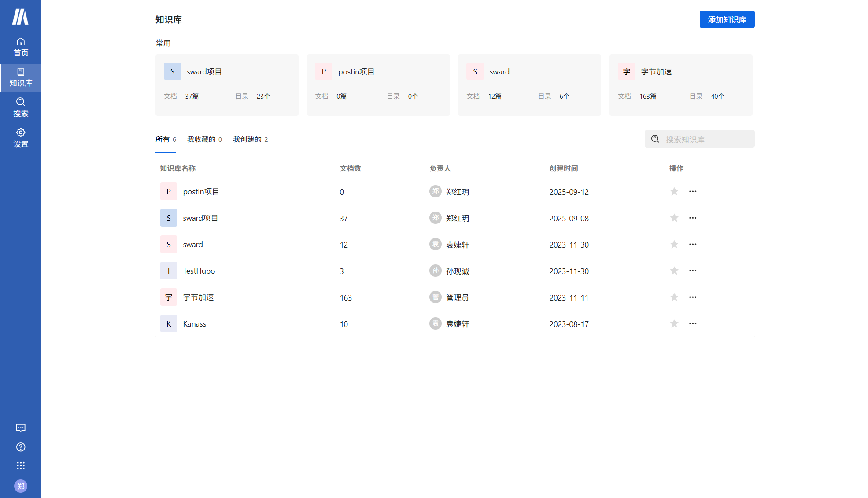Click owner 管理员 in 字节加速 row

458,297
